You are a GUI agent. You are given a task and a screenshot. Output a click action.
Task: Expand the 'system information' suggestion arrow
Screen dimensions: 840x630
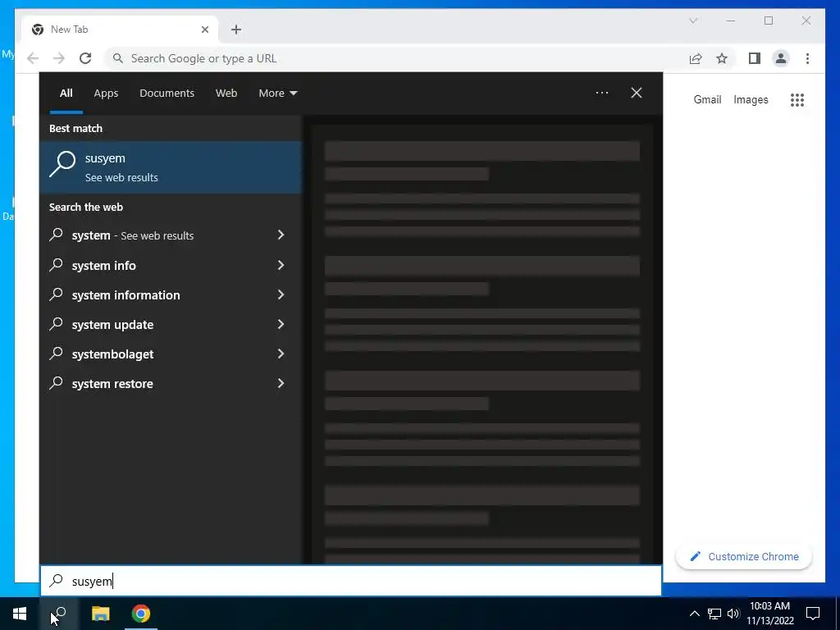(x=281, y=294)
